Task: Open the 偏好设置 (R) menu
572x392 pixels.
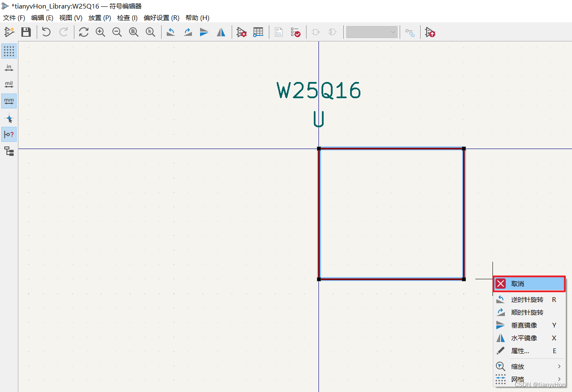Action: pyautogui.click(x=162, y=18)
